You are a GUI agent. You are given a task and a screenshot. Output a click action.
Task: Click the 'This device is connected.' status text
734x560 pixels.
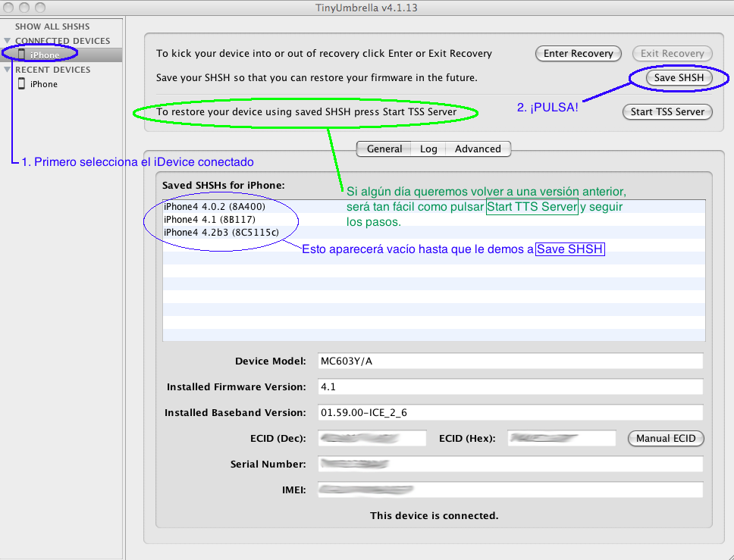click(434, 515)
